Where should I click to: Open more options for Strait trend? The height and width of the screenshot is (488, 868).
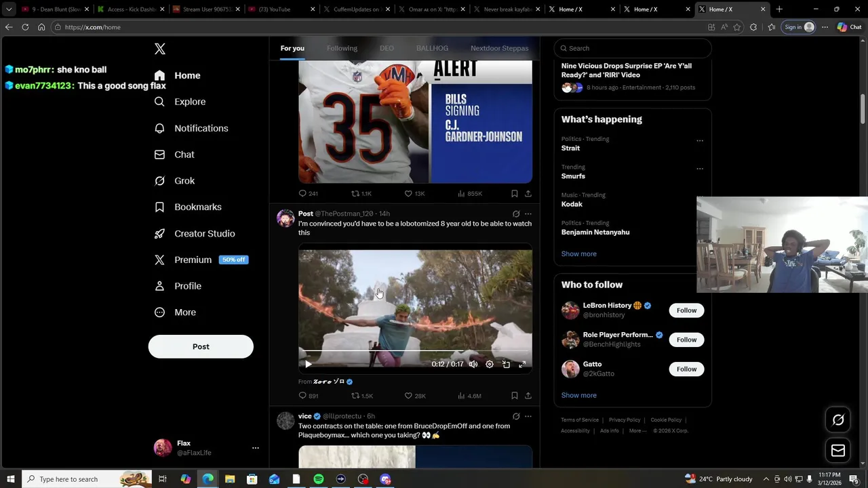(700, 141)
